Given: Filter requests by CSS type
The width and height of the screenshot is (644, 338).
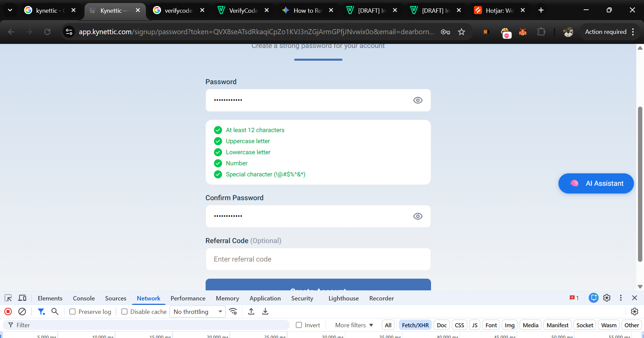Looking at the screenshot, I should (x=460, y=325).
